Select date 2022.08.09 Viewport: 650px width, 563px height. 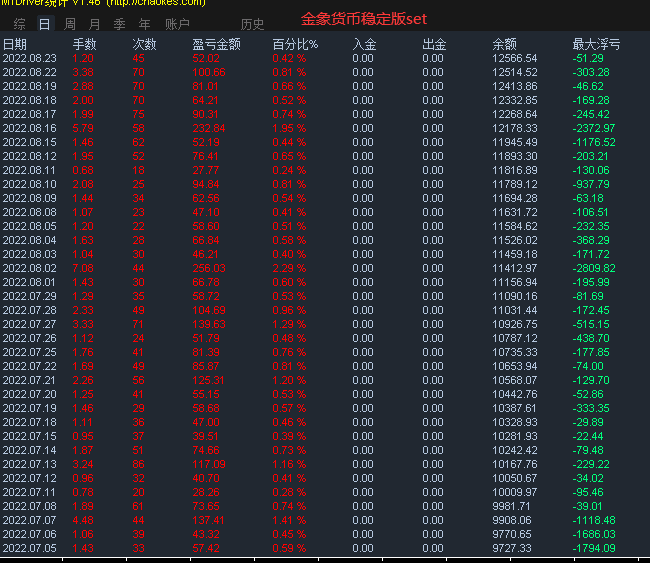[29, 199]
